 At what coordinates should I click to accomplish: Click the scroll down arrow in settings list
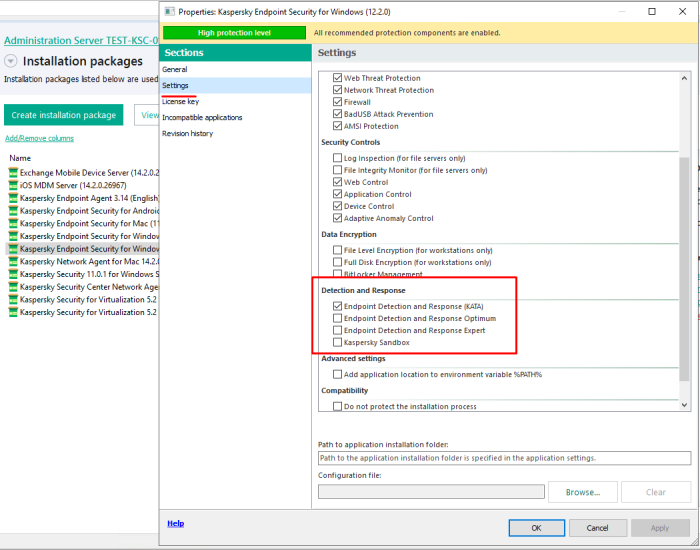[x=684, y=405]
